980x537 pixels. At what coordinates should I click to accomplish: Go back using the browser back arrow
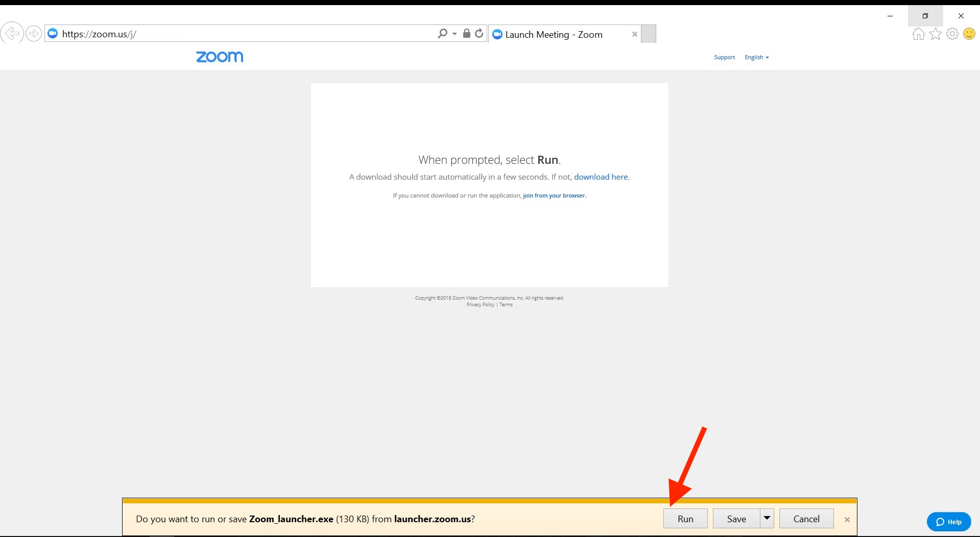12,34
